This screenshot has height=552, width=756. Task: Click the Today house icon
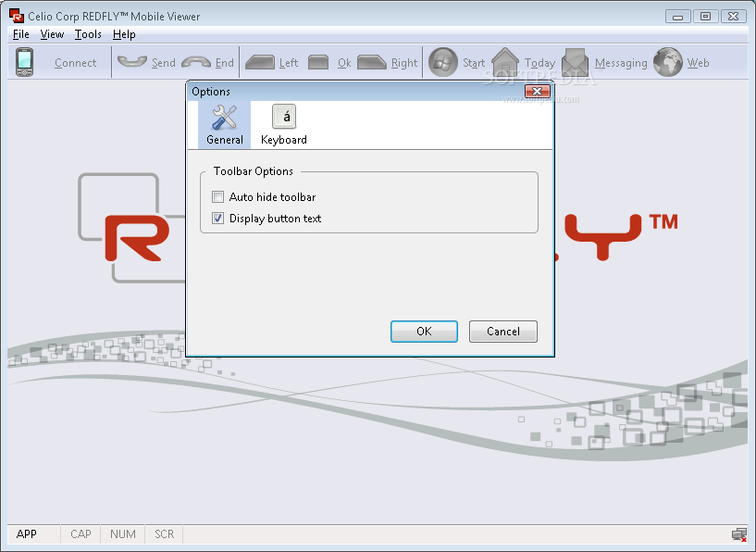pyautogui.click(x=505, y=62)
